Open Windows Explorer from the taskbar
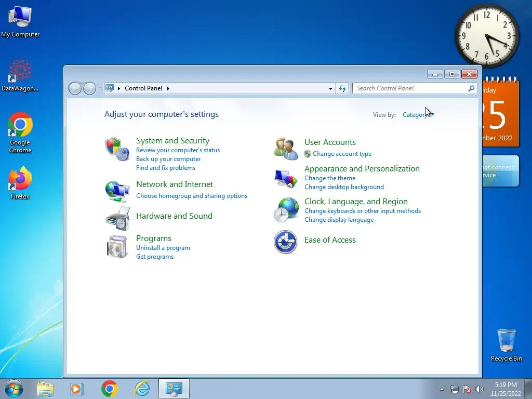The image size is (532, 399). coord(45,389)
